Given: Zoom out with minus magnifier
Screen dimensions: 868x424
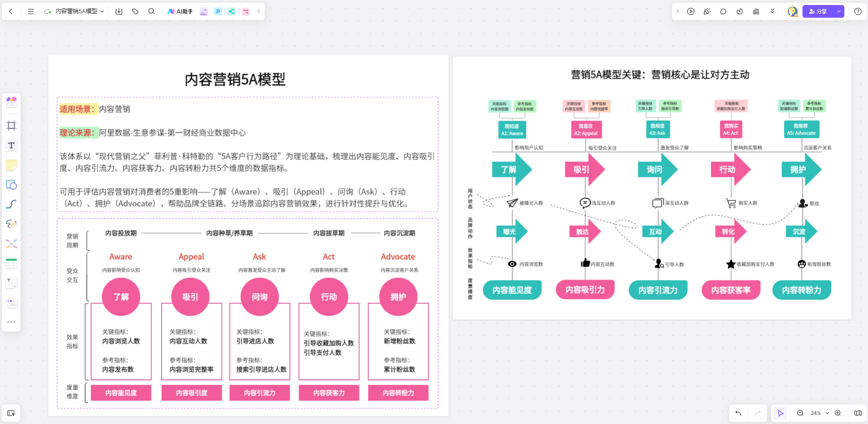Looking at the screenshot, I should [800, 413].
